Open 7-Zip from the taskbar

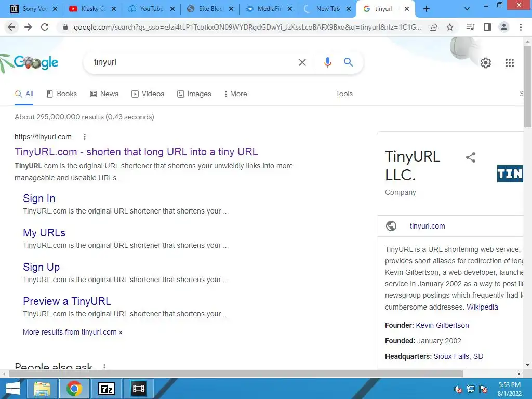[x=107, y=389]
